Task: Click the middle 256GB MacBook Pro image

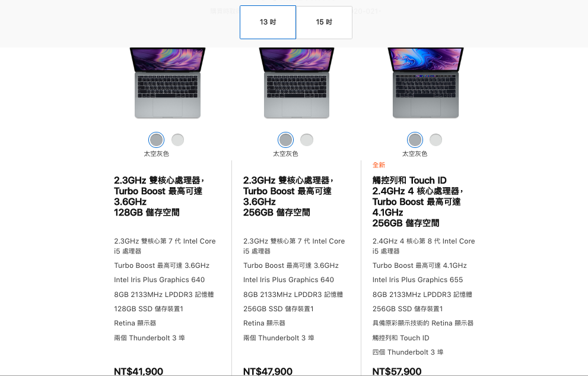Action: point(297,83)
